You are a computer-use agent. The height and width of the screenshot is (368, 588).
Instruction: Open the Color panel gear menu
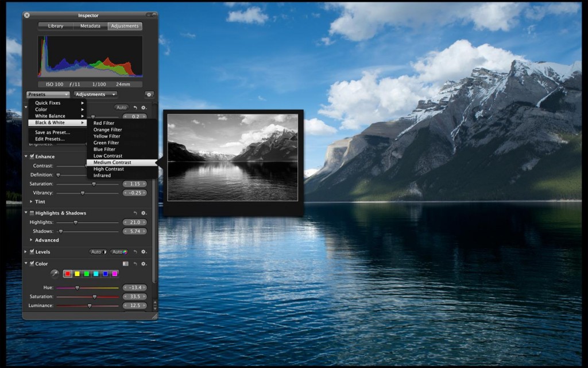143,264
